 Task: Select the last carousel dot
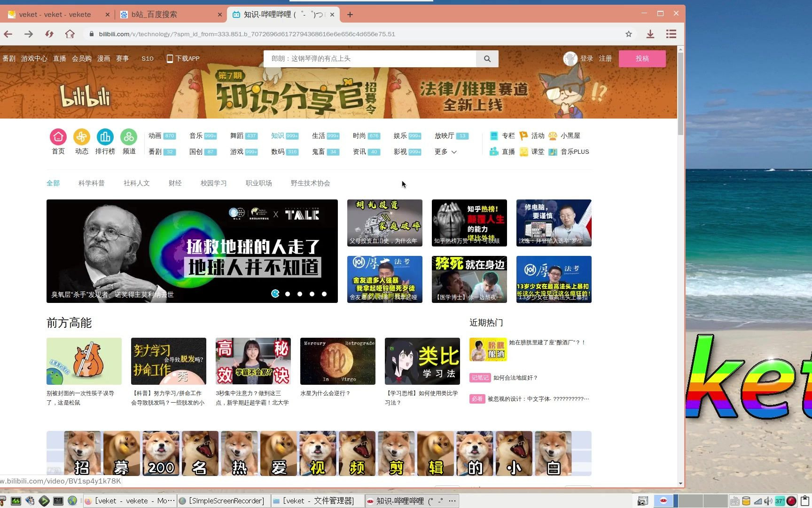324,294
